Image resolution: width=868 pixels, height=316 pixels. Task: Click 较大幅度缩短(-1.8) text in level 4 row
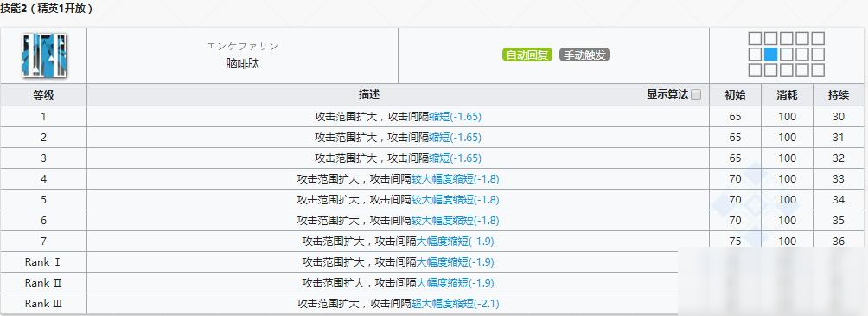[x=455, y=179]
